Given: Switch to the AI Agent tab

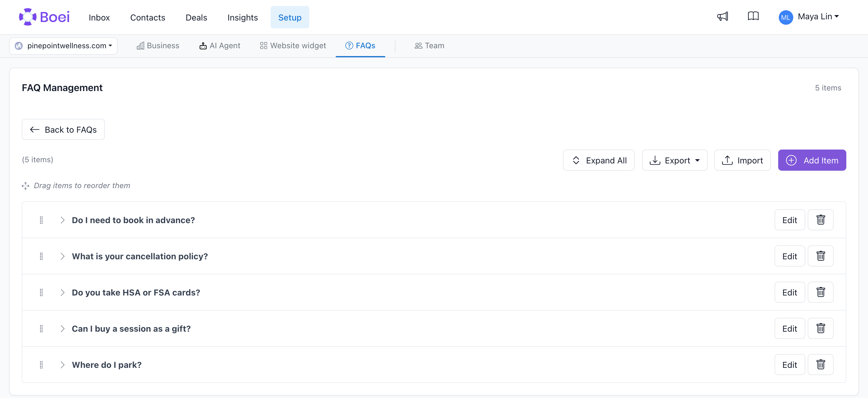Looking at the screenshot, I should tap(220, 46).
